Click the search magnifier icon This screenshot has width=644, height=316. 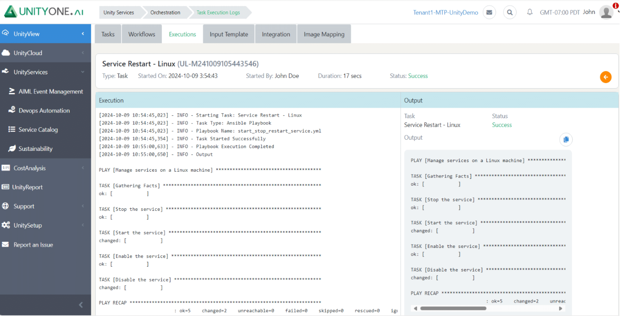(510, 12)
